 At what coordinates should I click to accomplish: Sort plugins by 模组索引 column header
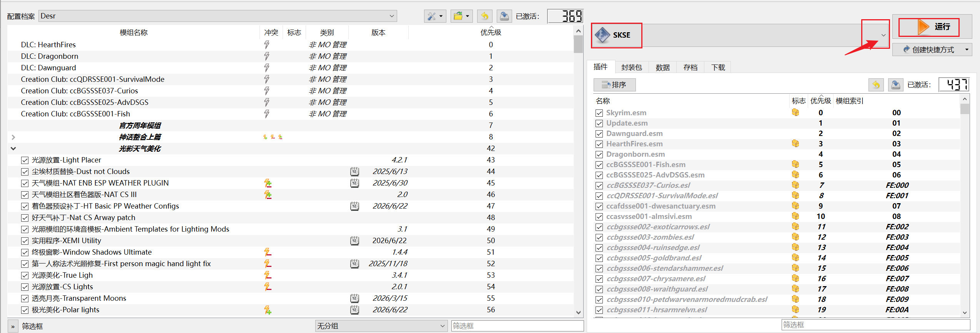tap(849, 101)
